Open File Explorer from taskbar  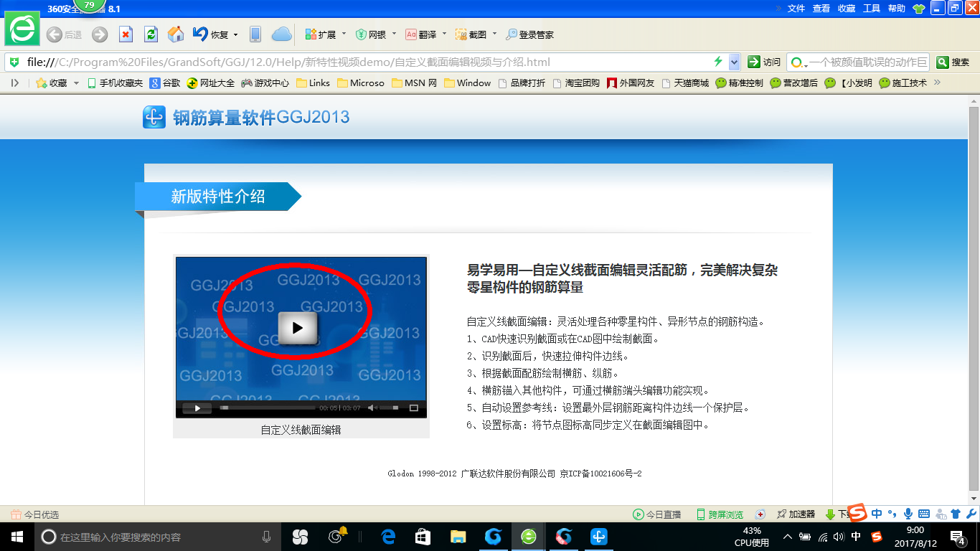458,537
